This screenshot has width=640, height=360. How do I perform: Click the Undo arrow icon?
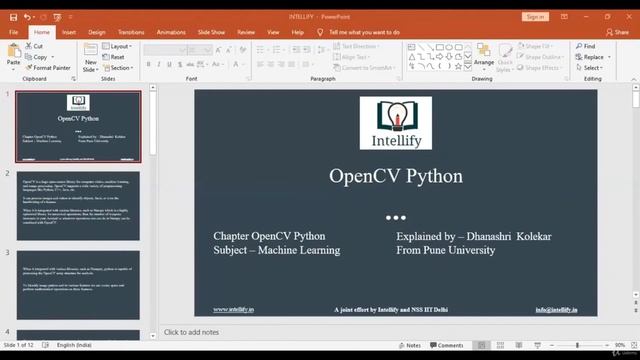[x=27, y=17]
